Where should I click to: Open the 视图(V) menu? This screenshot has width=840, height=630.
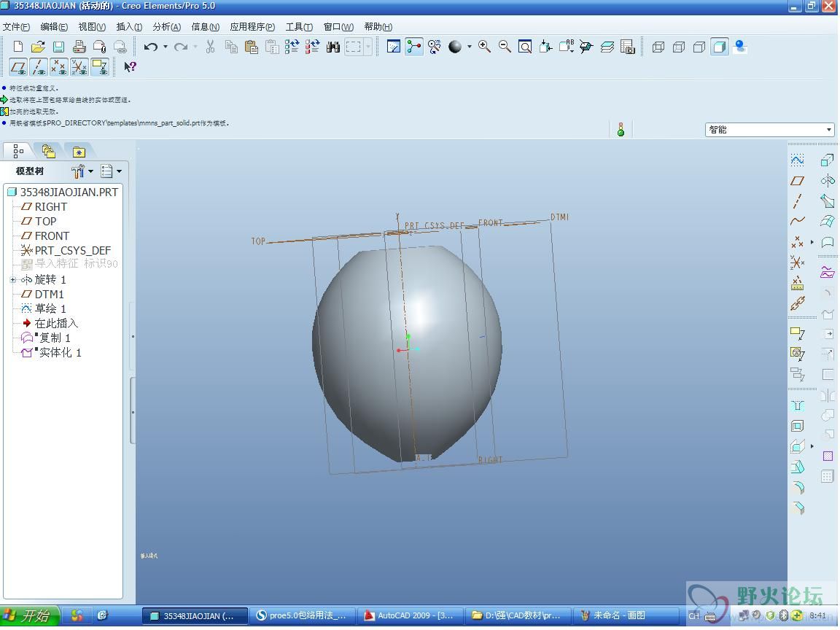(x=92, y=27)
